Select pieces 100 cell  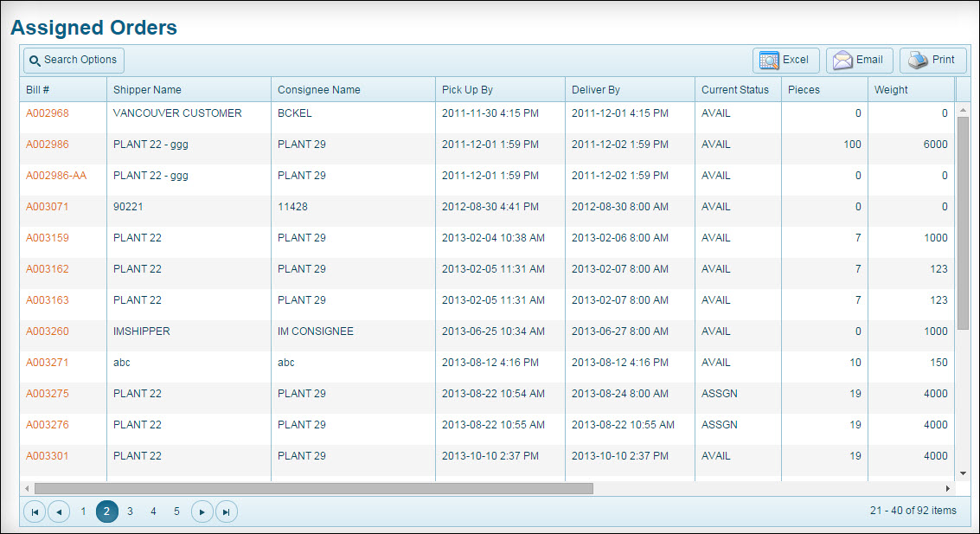point(824,148)
